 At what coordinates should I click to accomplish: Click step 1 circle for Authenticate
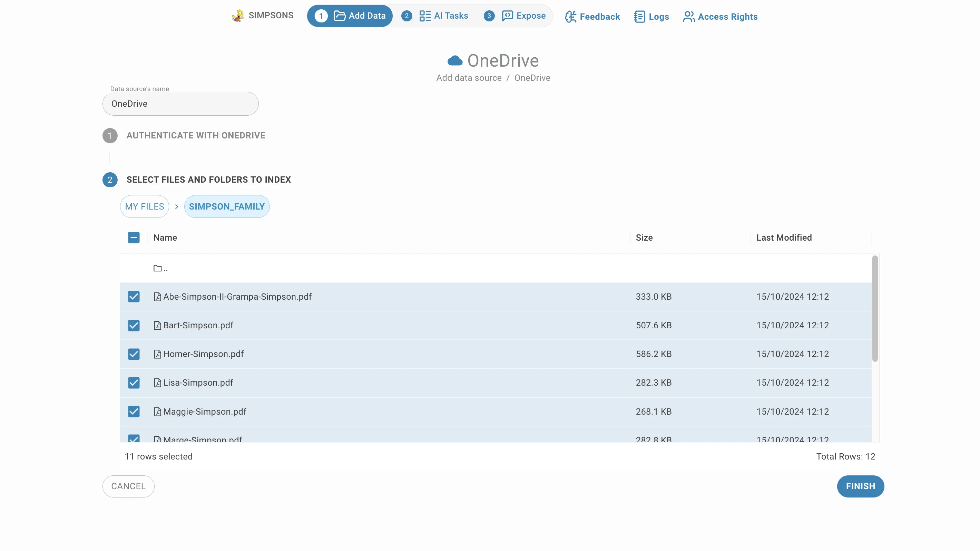[110, 135]
